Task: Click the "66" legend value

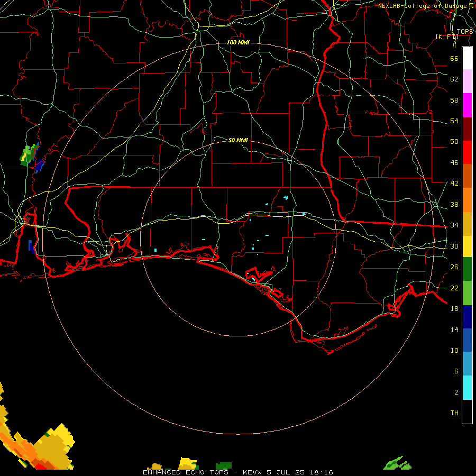Action: point(454,58)
